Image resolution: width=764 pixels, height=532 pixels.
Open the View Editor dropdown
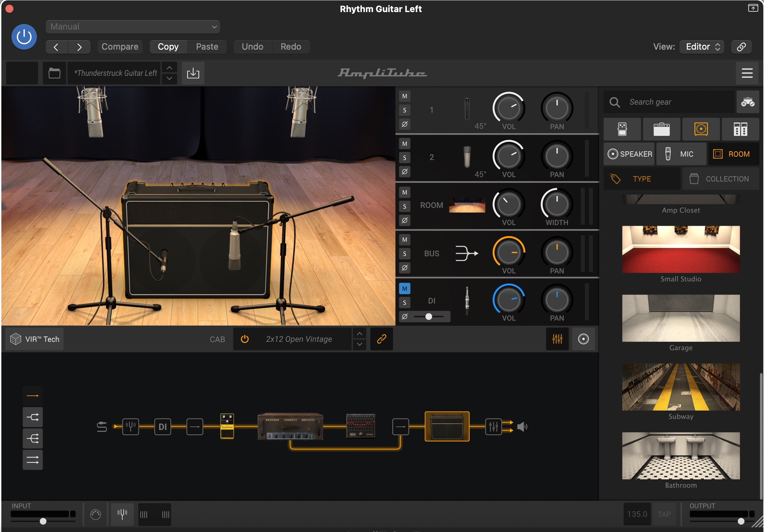(x=702, y=47)
